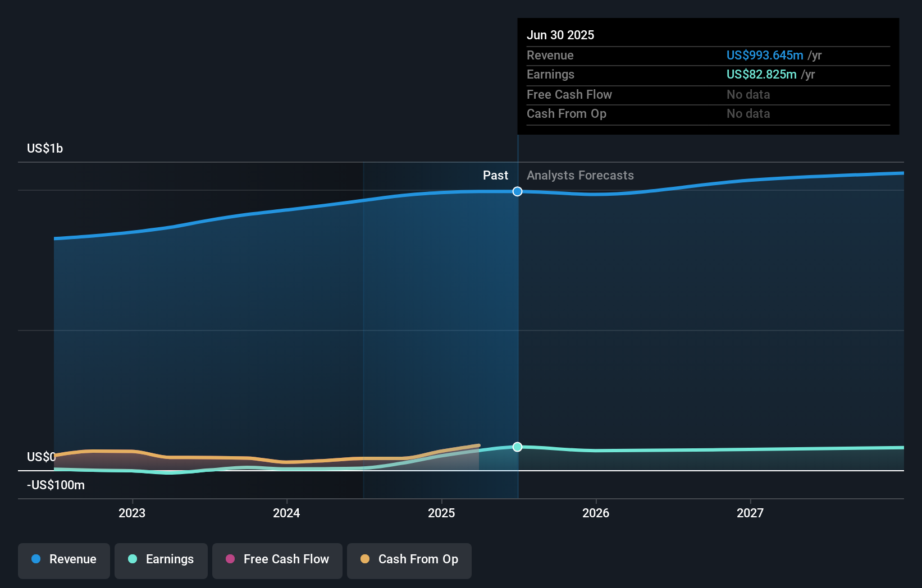Toggle the Cash From Op legend button
The height and width of the screenshot is (588, 922).
tap(409, 561)
